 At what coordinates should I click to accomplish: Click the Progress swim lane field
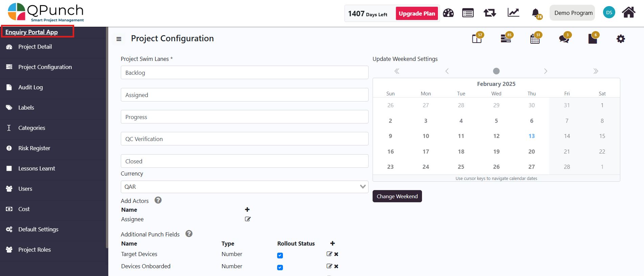point(244,117)
